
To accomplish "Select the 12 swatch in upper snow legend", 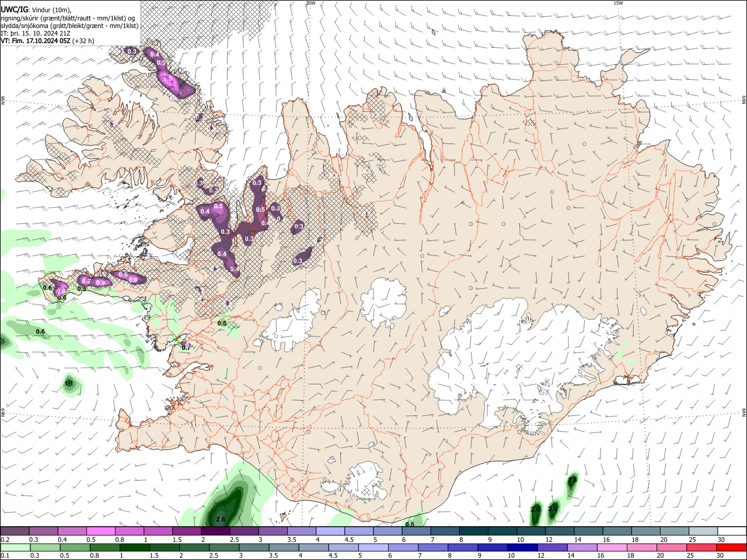I will (560, 531).
